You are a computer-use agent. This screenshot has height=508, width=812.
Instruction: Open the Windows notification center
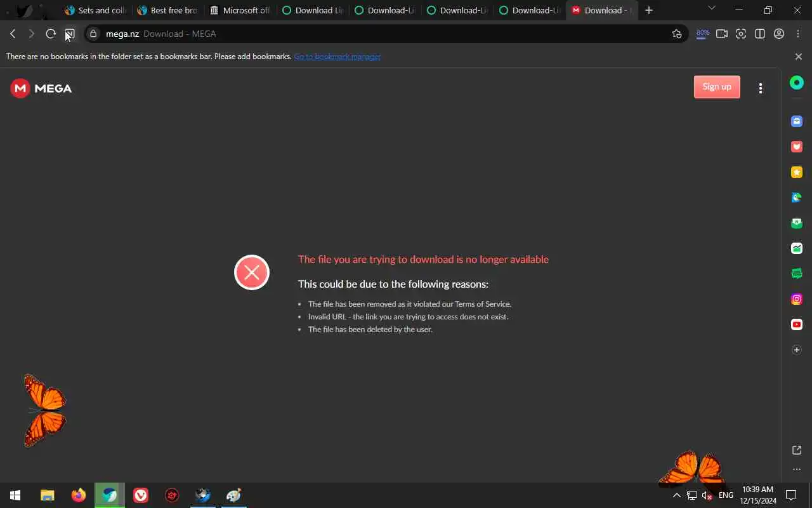point(791,495)
